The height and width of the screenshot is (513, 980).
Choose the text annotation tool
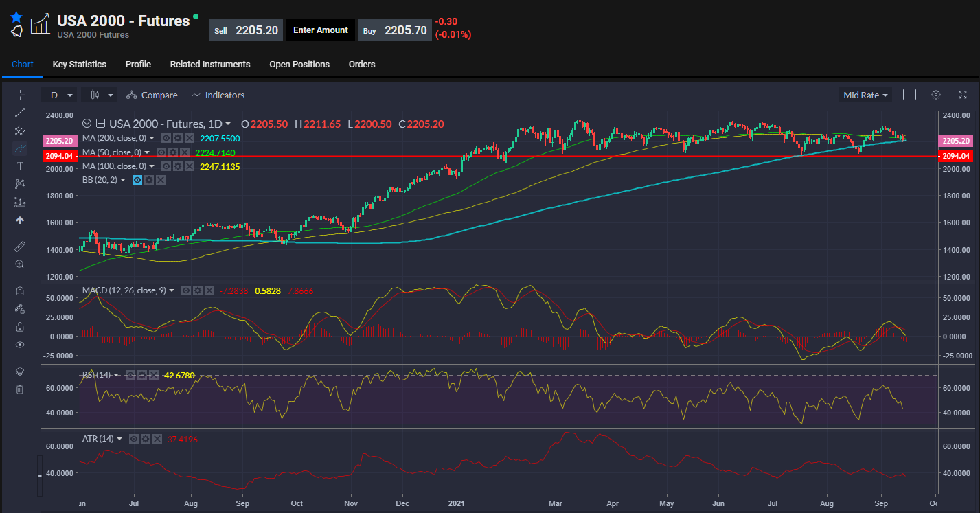click(x=20, y=166)
